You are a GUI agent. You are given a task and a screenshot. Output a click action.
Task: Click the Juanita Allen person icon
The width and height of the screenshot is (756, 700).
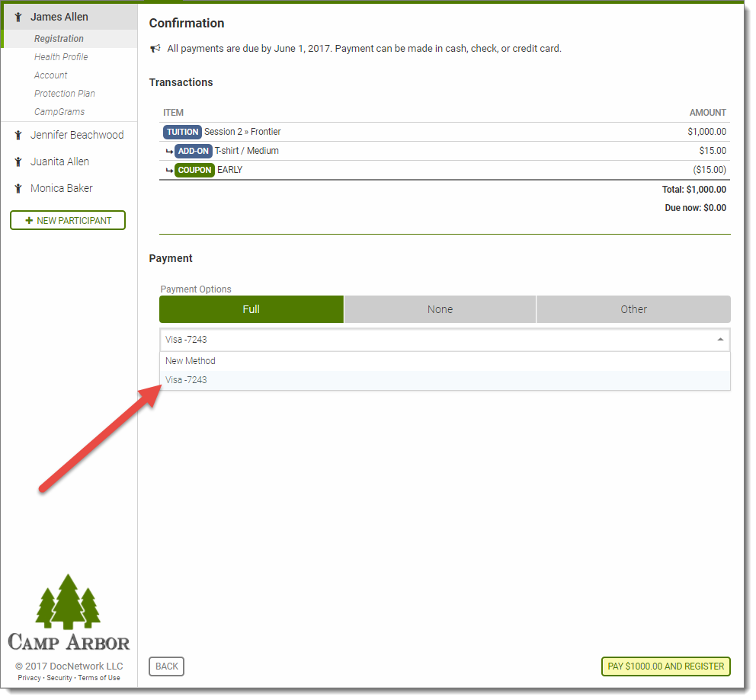18,162
